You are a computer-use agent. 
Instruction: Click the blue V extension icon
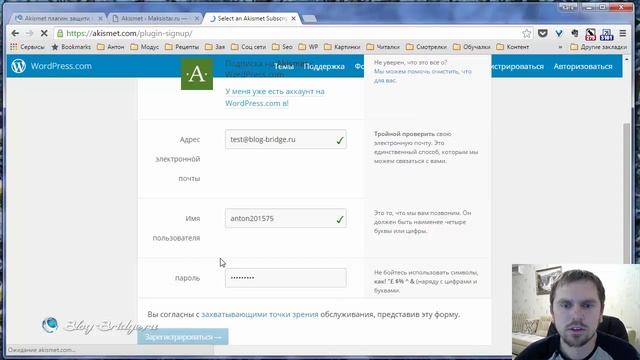559,33
